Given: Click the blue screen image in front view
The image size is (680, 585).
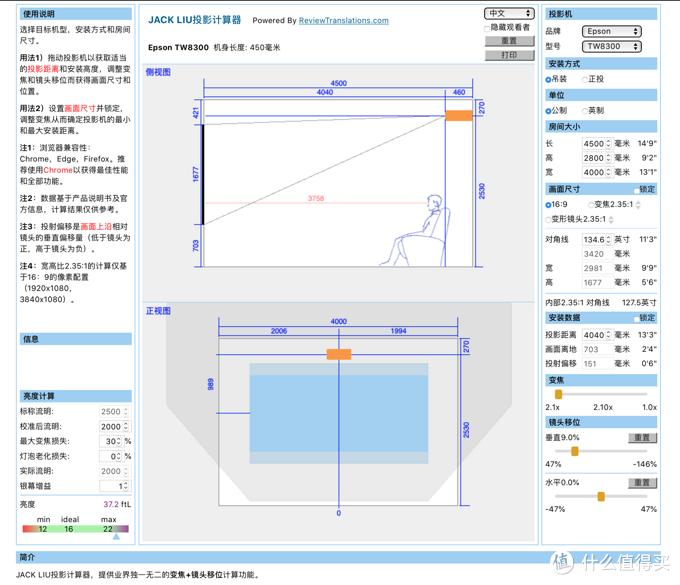Looking at the screenshot, I should pos(339,413).
